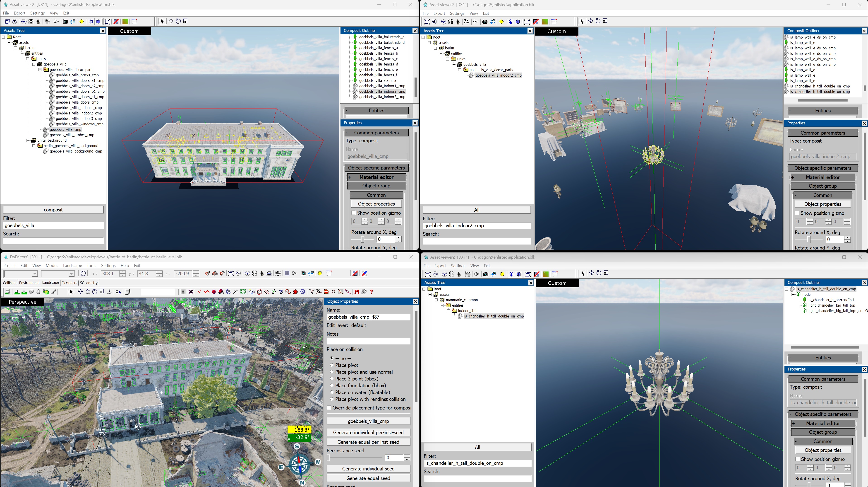Collapse the unics_background tree node

tap(28, 140)
